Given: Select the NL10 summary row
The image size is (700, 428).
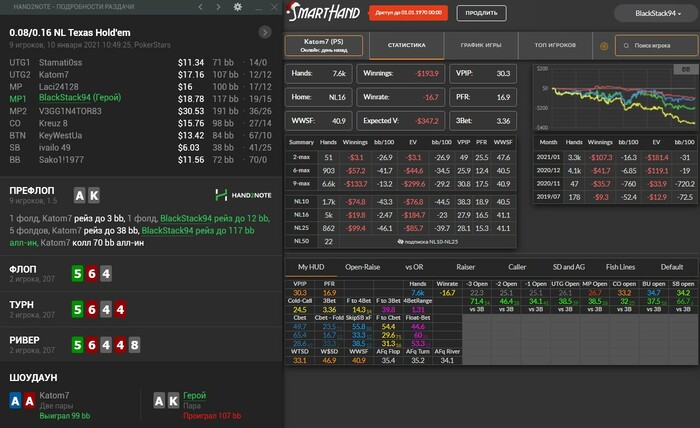Looking at the screenshot, I should [x=400, y=202].
